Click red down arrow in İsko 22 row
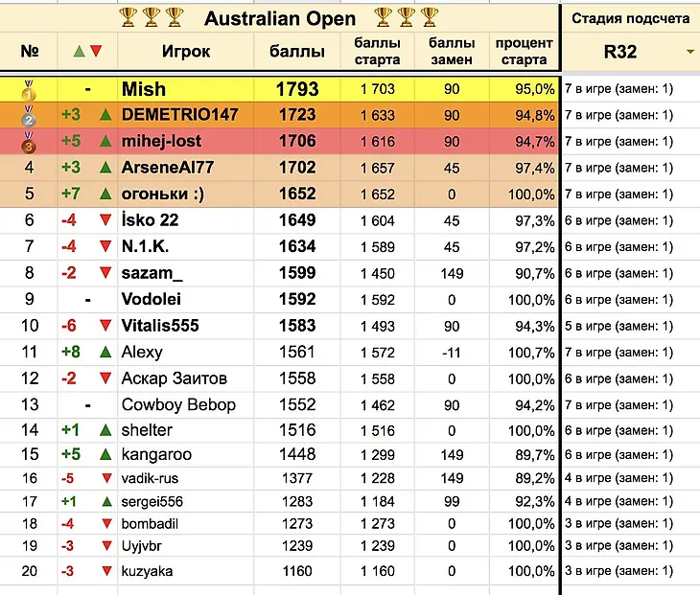The image size is (700, 595). (105, 220)
